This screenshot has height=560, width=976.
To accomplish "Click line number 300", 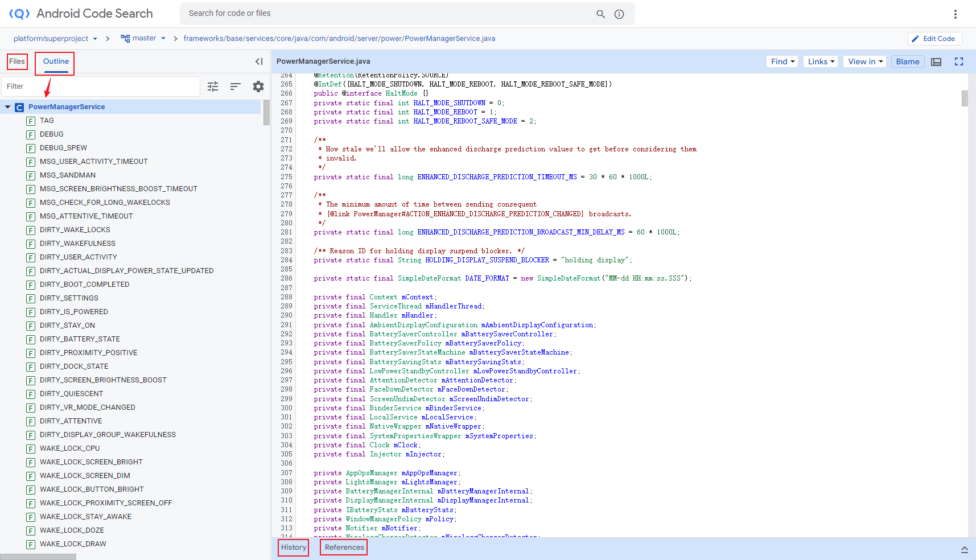I will pyautogui.click(x=286, y=408).
